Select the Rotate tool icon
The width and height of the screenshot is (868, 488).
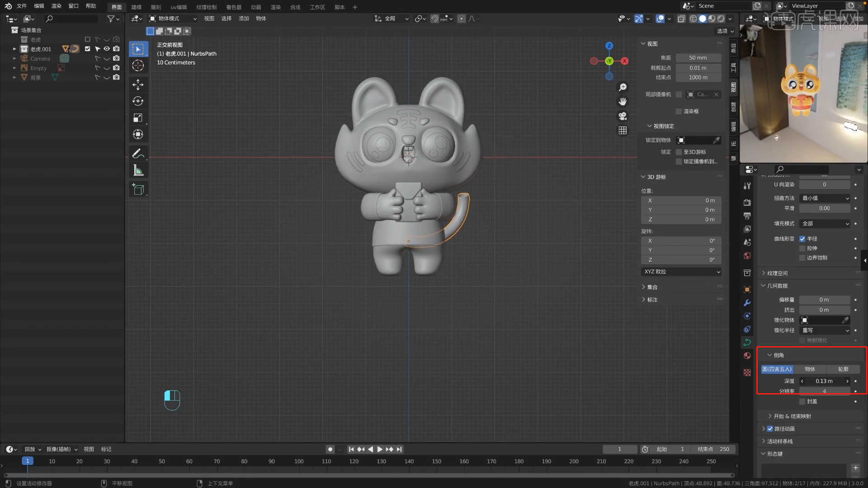coord(138,101)
